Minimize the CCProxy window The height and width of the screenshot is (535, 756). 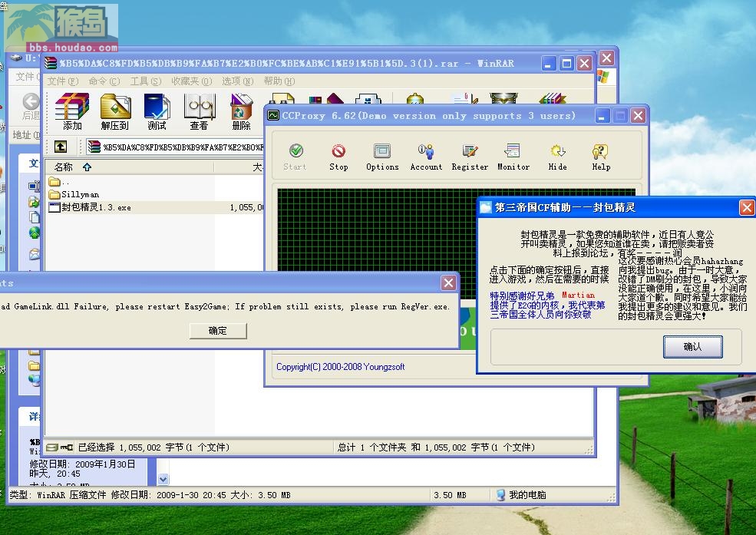(602, 116)
